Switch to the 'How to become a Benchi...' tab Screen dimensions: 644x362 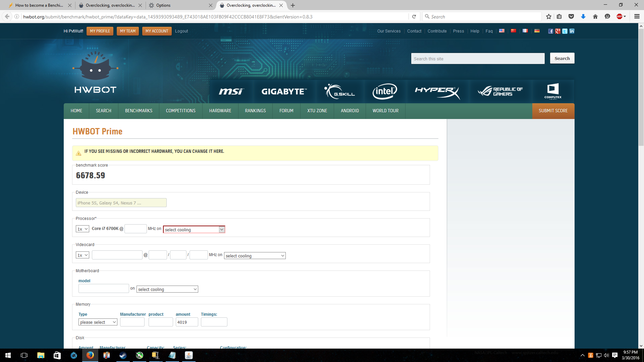click(x=39, y=5)
